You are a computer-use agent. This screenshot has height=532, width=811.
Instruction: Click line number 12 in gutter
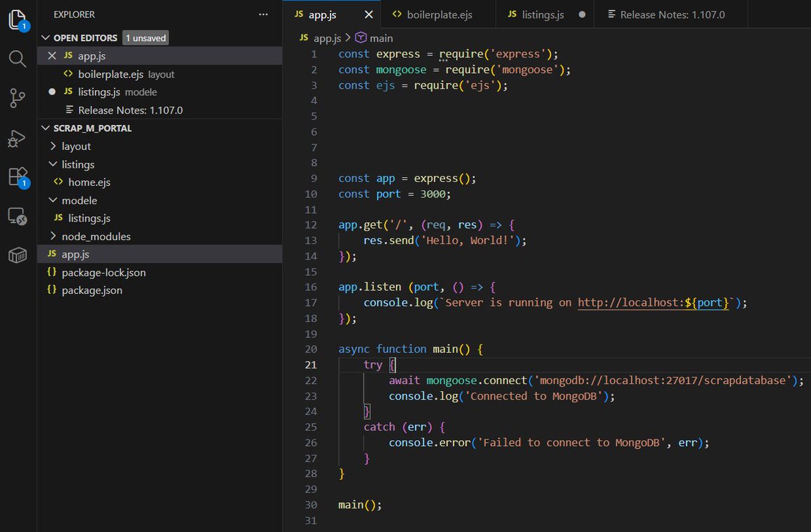point(310,225)
